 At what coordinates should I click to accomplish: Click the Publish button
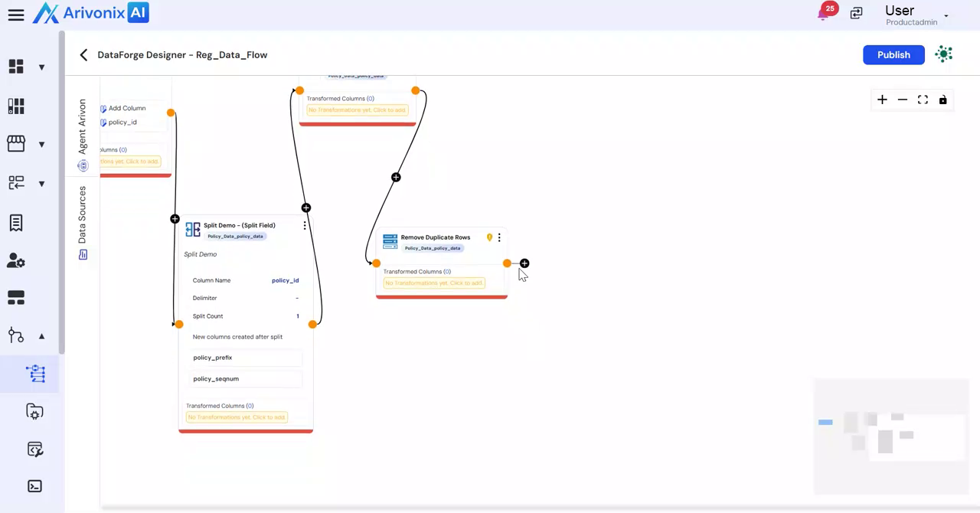point(893,54)
